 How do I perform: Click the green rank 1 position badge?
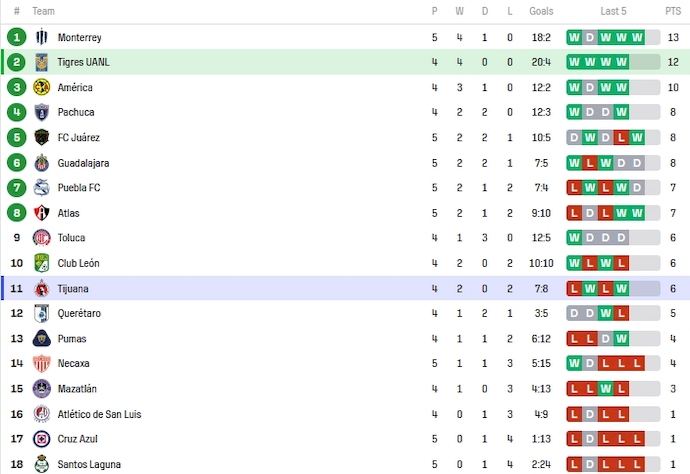coord(16,37)
